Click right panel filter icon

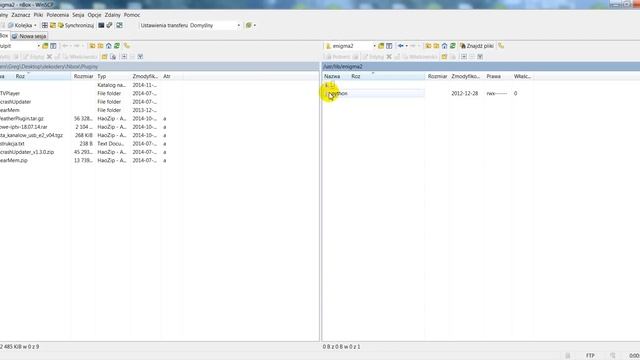[389, 46]
